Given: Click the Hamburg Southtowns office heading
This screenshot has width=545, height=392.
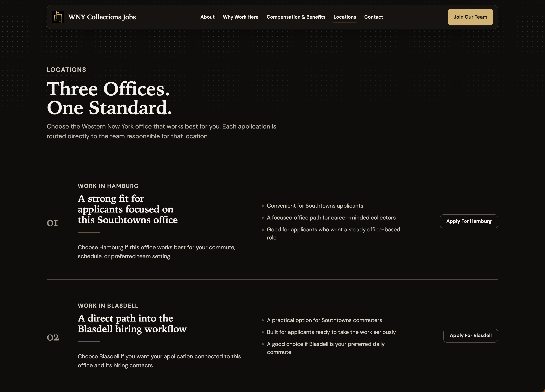Looking at the screenshot, I should (128, 209).
